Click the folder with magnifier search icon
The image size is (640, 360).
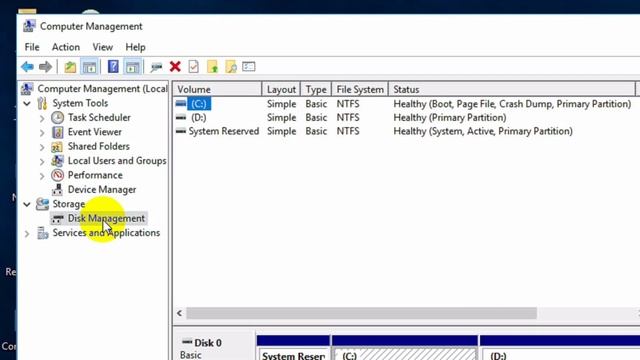231,67
